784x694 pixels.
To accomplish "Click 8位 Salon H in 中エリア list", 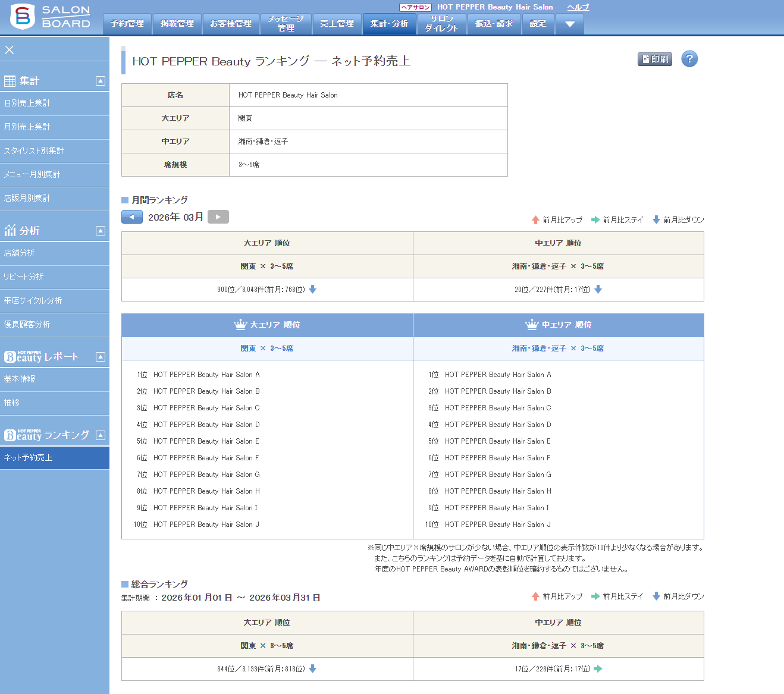I will click(x=490, y=491).
